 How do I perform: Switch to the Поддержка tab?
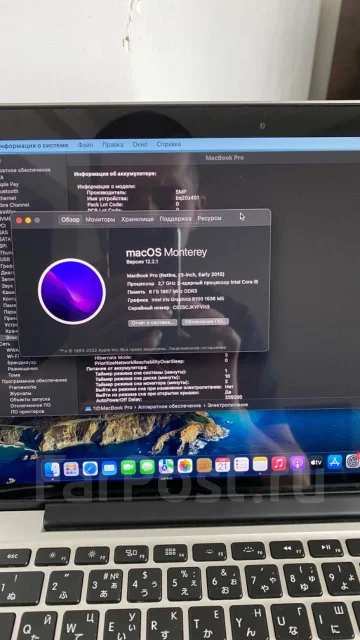pyautogui.click(x=176, y=219)
